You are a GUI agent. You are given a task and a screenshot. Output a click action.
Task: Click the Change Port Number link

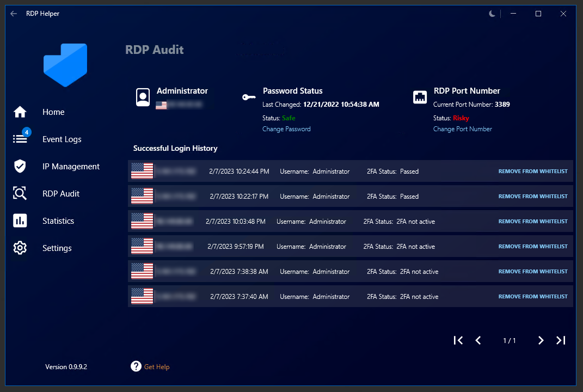(x=462, y=129)
